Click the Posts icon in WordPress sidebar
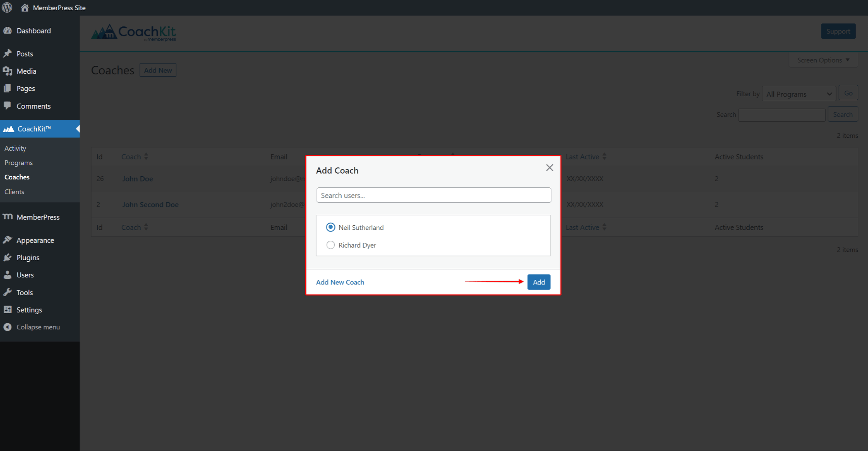868x451 pixels. [8, 53]
